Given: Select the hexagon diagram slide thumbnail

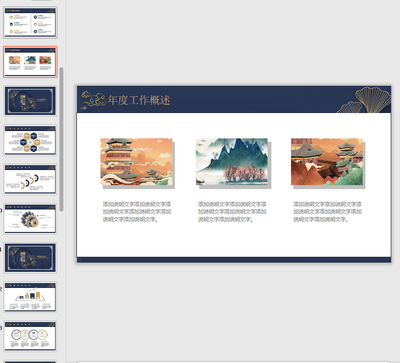Looking at the screenshot, I should 30,140.
